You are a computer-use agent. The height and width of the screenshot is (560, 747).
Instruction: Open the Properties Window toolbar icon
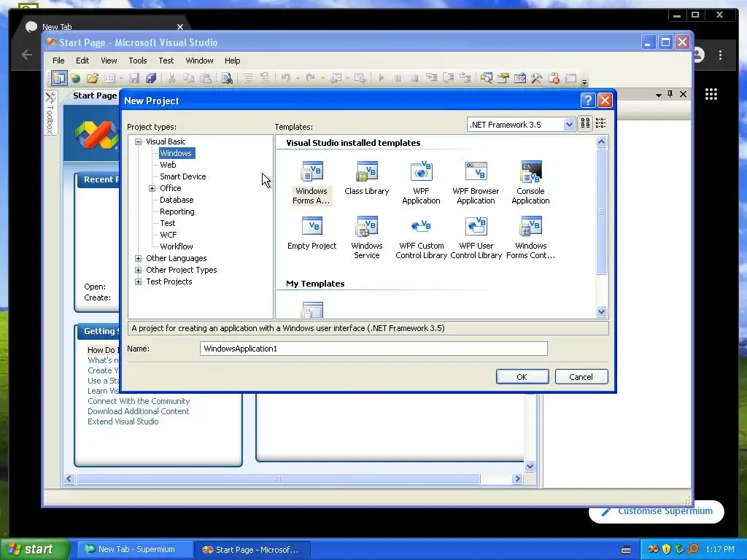pos(503,78)
